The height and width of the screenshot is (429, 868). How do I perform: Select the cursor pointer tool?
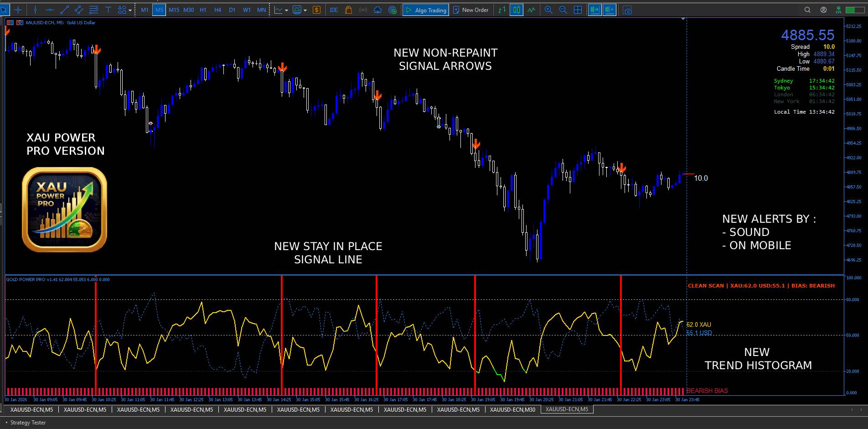click(x=5, y=10)
